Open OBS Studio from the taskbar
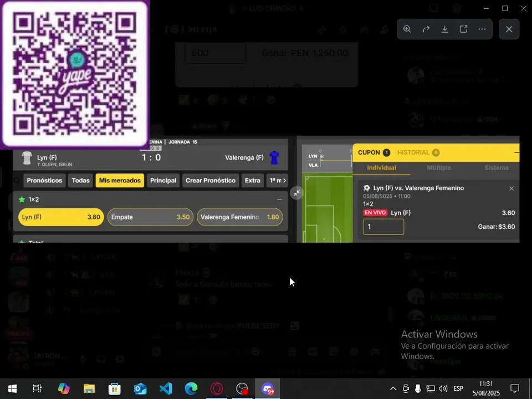The width and height of the screenshot is (532, 399). pyautogui.click(x=242, y=388)
